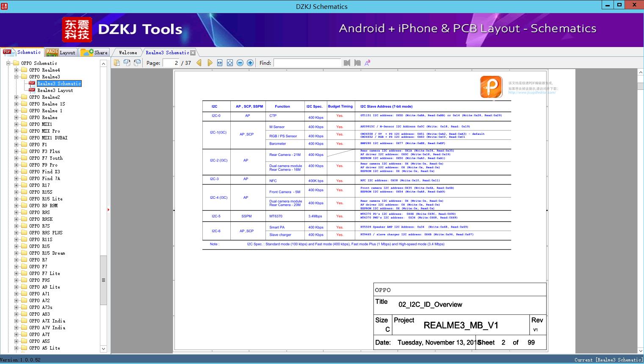644x364 pixels.
Task: Zoom out with the minus icon
Action: pyautogui.click(x=240, y=63)
